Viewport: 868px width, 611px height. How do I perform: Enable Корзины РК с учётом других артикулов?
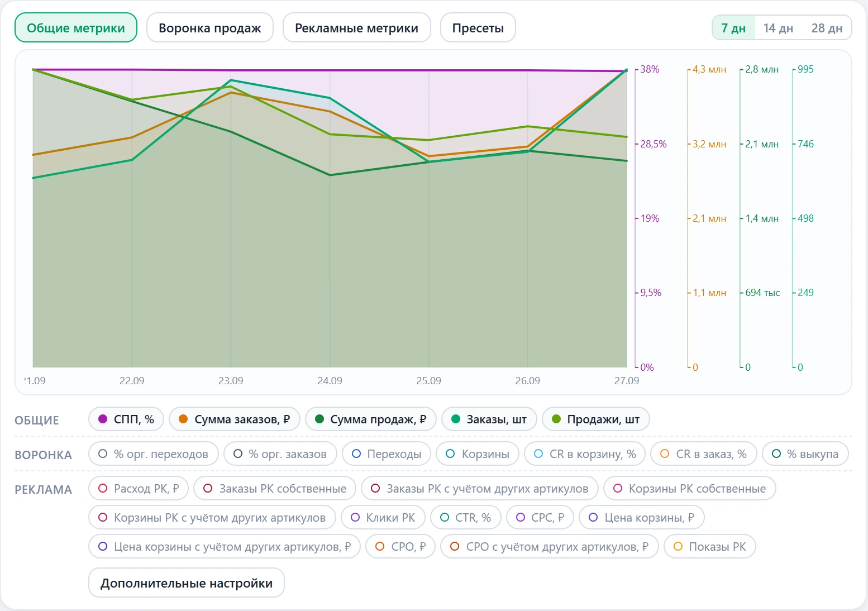tap(212, 517)
